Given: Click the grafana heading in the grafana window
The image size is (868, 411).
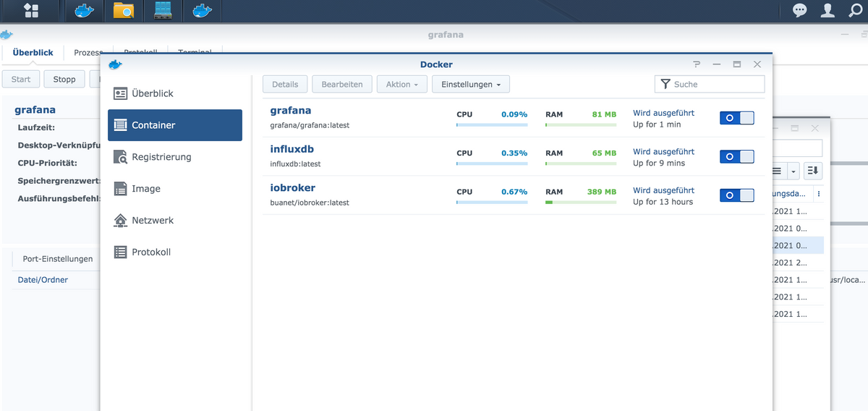Looking at the screenshot, I should [35, 110].
